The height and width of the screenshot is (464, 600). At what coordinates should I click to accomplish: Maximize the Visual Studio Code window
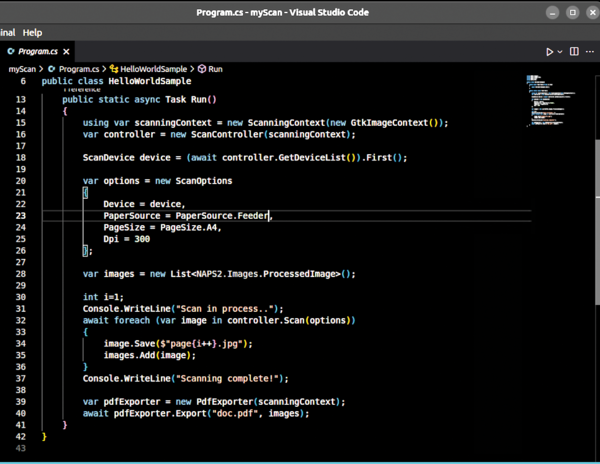point(572,13)
